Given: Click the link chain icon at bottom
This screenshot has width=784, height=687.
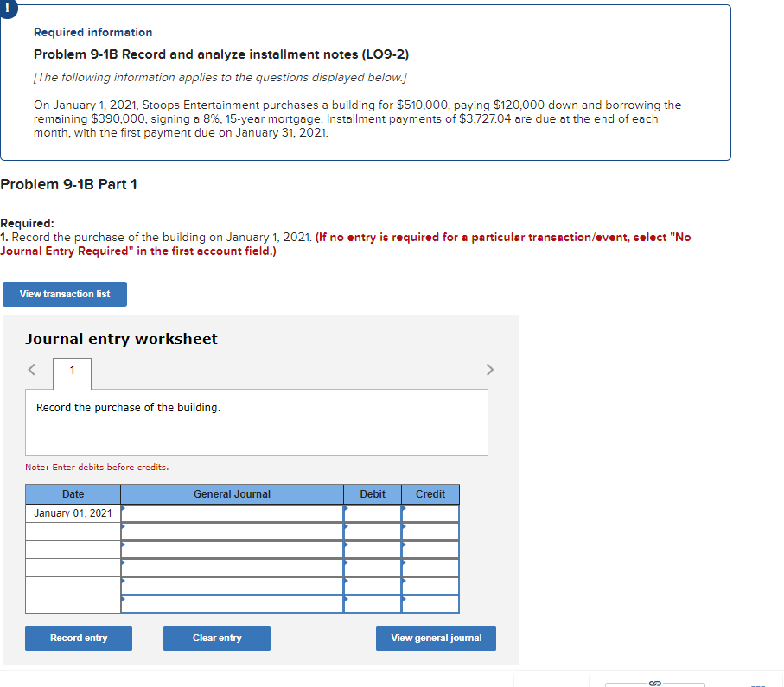Looking at the screenshot, I should pyautogui.click(x=655, y=683).
